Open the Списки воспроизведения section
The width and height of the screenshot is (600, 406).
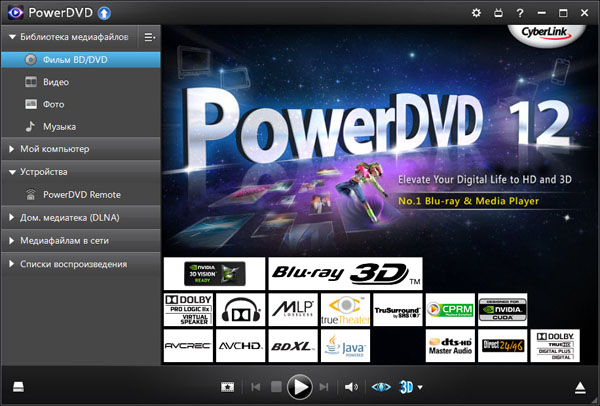click(81, 264)
